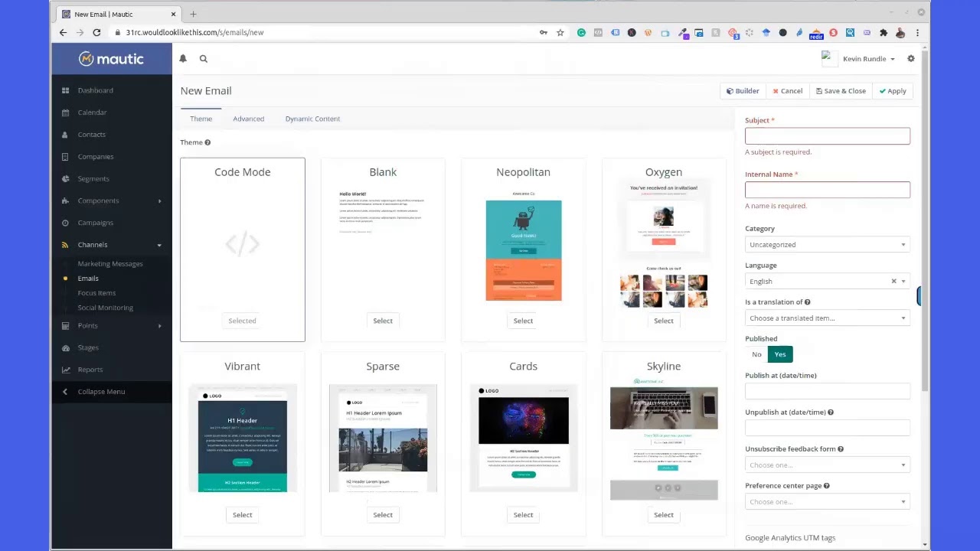Viewport: 980px width, 551px height.
Task: Click the Contacts sidebar icon
Action: click(65, 135)
